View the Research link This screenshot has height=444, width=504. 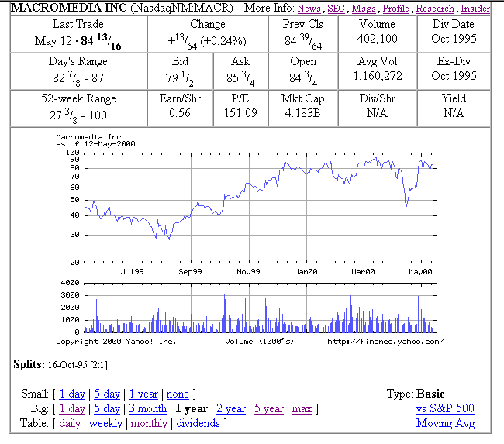435,9
